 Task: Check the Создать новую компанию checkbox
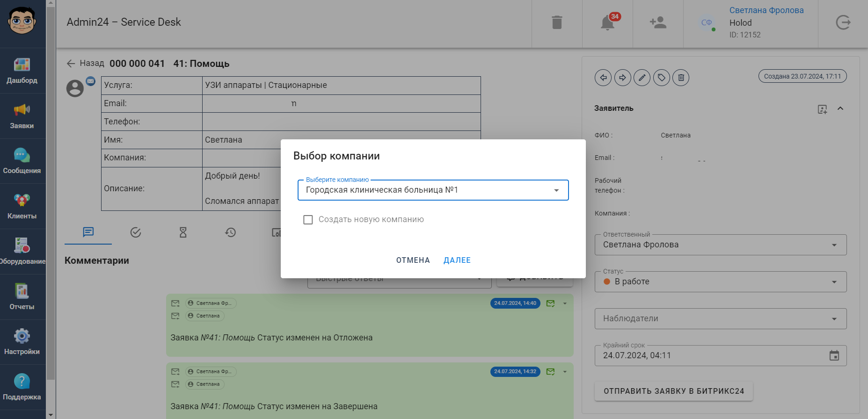[308, 220]
